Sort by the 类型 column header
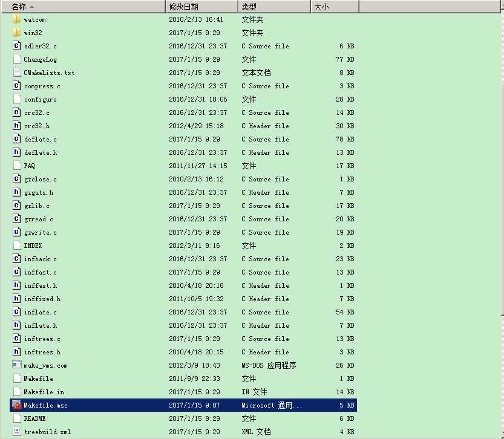The height and width of the screenshot is (439, 504). pyautogui.click(x=275, y=7)
